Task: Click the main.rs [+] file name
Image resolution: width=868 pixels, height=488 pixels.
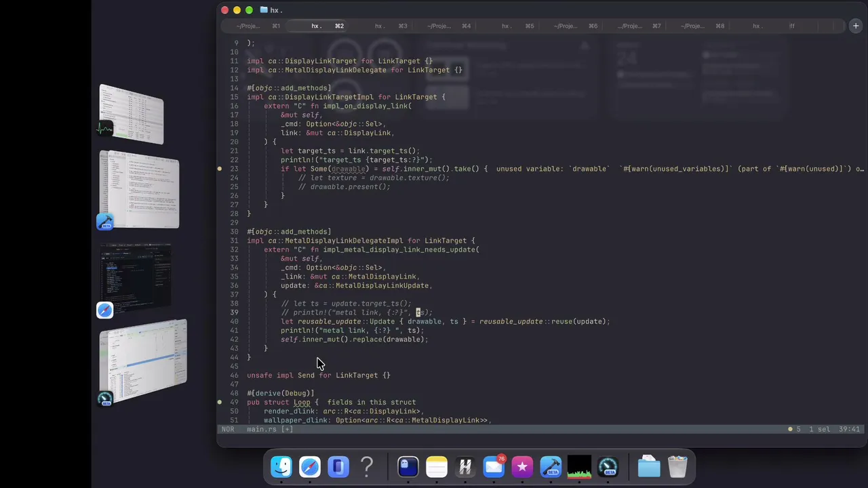Action: click(270, 429)
